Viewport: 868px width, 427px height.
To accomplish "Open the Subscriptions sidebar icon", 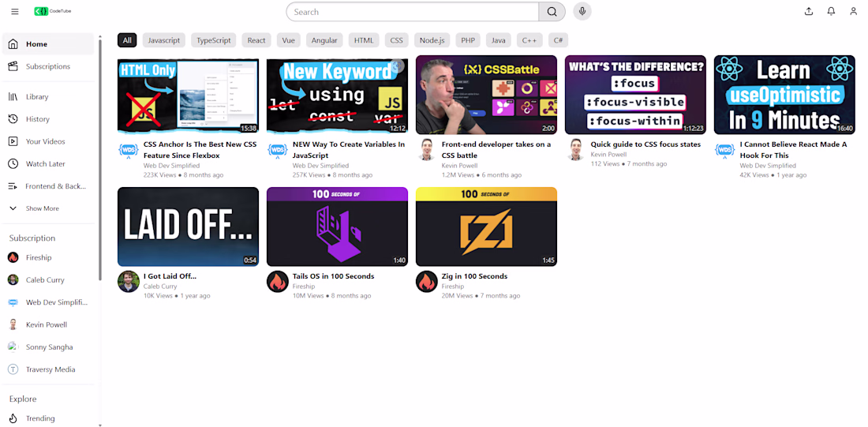I will [13, 66].
